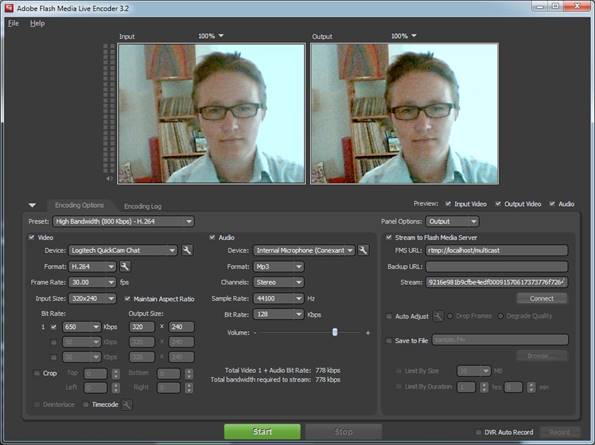The height and width of the screenshot is (445, 595).
Task: Open Sample Rate 44100 dropdown
Action: click(279, 299)
